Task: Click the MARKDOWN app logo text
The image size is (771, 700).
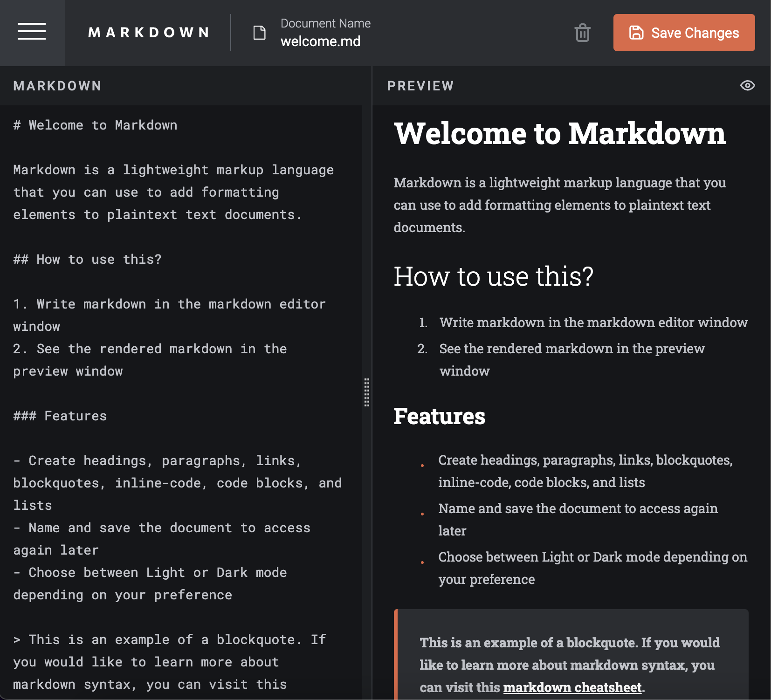Action: [149, 33]
